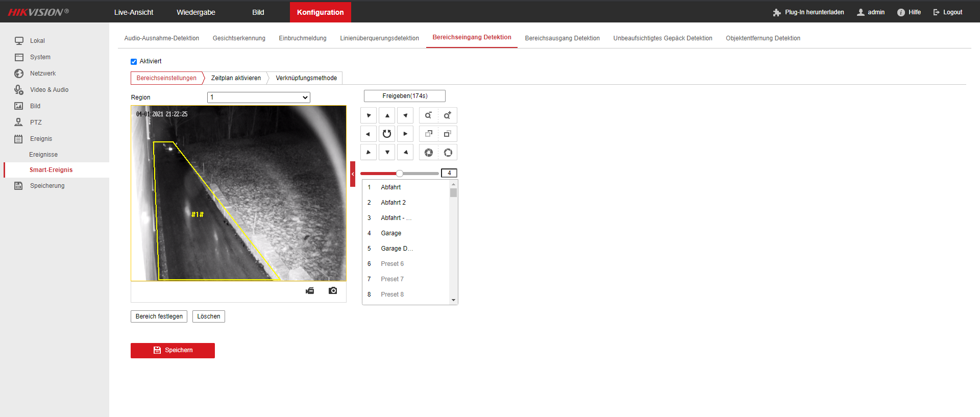Expand the Ereignis sidebar section
Image resolution: width=980 pixels, height=417 pixels.
coord(41,139)
